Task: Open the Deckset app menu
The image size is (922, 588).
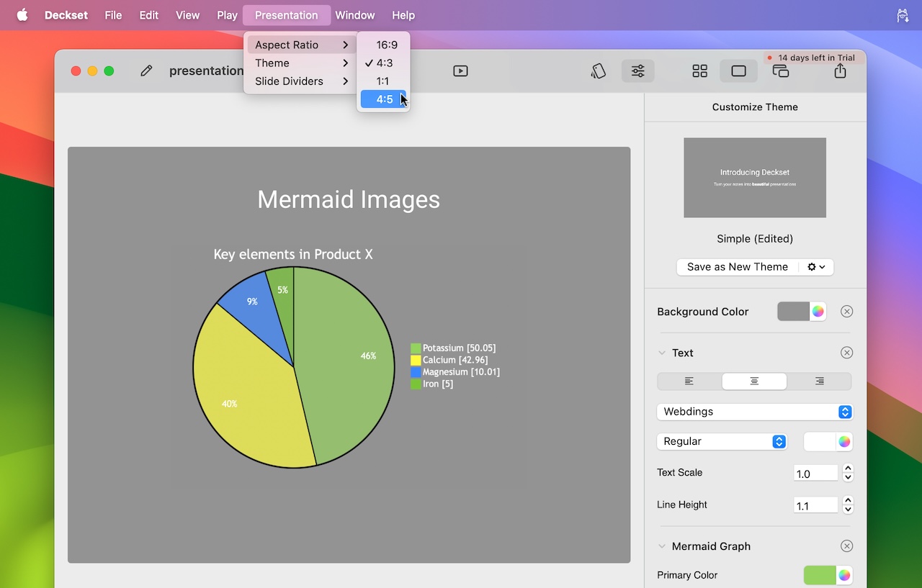Action: tap(66, 15)
